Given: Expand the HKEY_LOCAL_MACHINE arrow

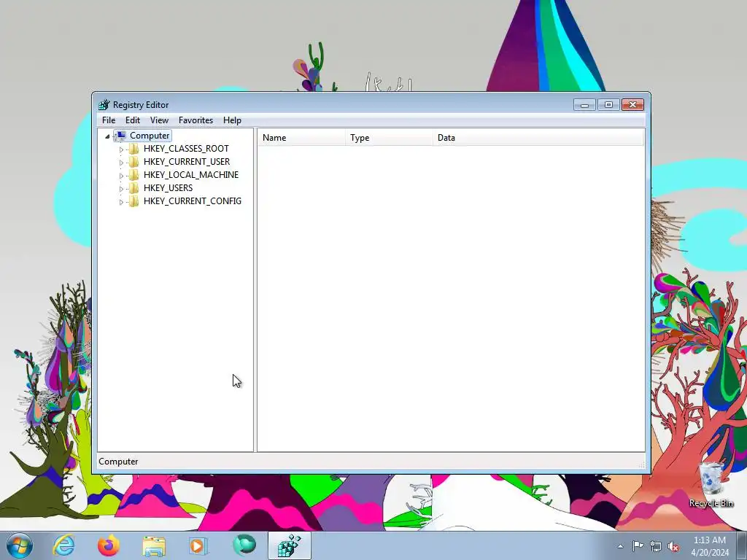Looking at the screenshot, I should [121, 175].
